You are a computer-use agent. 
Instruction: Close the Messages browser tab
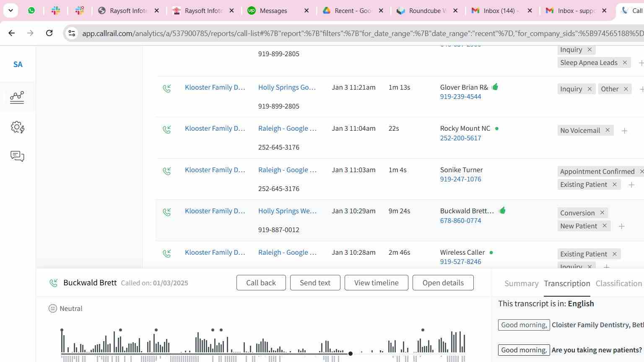pyautogui.click(x=306, y=10)
